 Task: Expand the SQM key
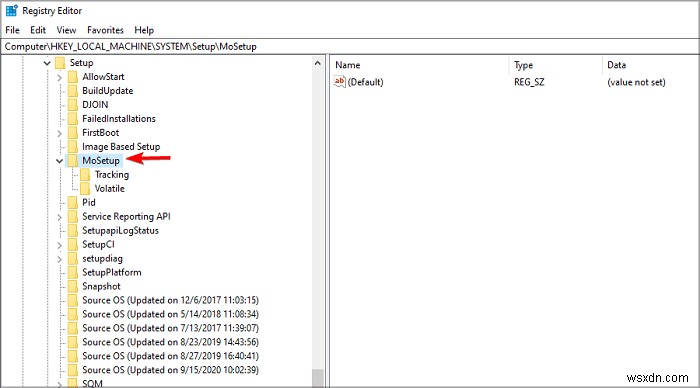pos(59,384)
